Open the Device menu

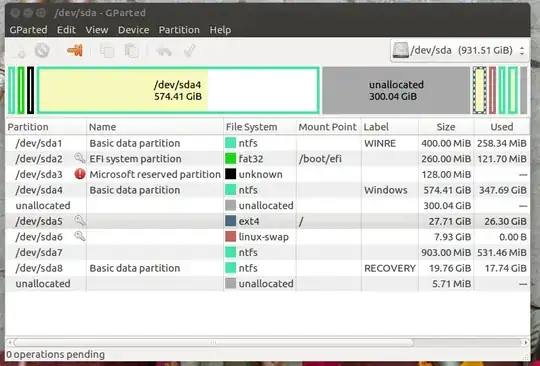tap(134, 30)
